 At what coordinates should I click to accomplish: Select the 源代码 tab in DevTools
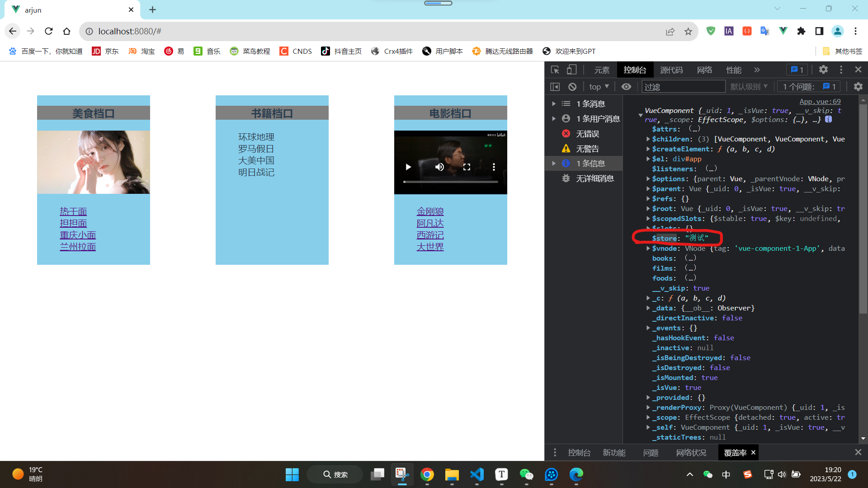click(671, 70)
